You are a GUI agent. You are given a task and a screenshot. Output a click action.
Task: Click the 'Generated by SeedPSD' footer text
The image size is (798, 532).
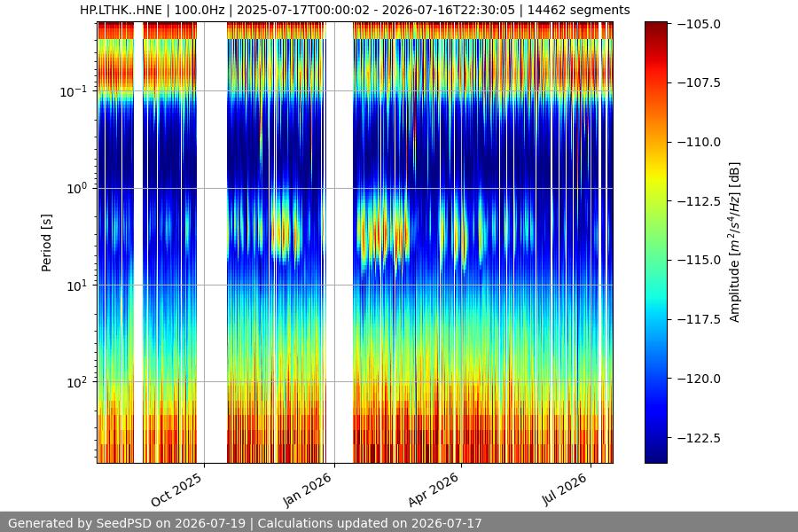[x=245, y=523]
